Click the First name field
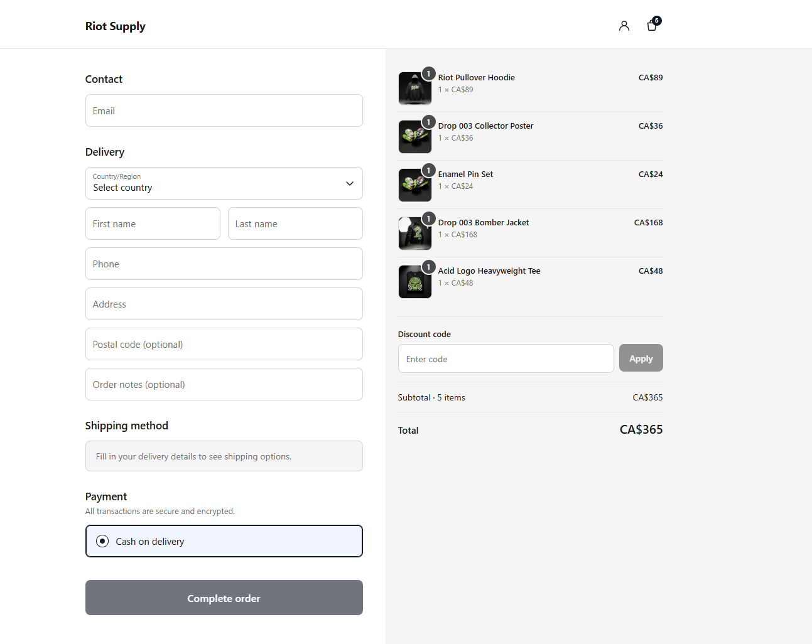The height and width of the screenshot is (644, 812). (x=153, y=223)
